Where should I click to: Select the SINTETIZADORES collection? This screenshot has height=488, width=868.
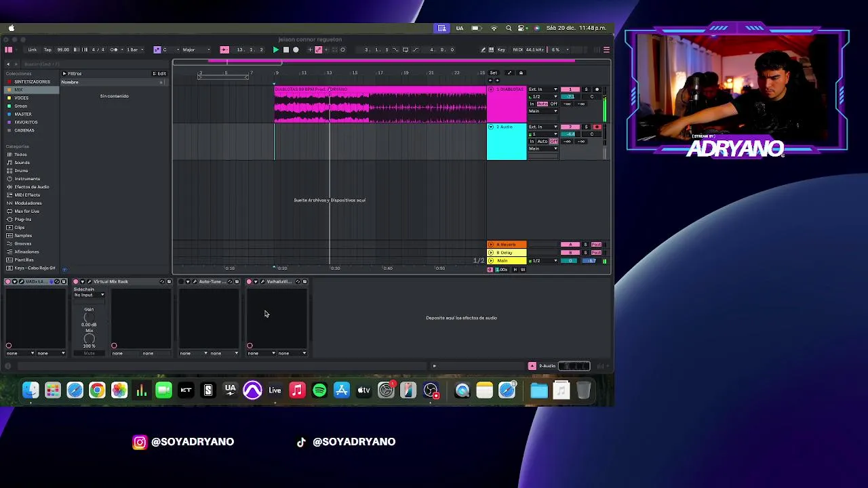tap(32, 82)
